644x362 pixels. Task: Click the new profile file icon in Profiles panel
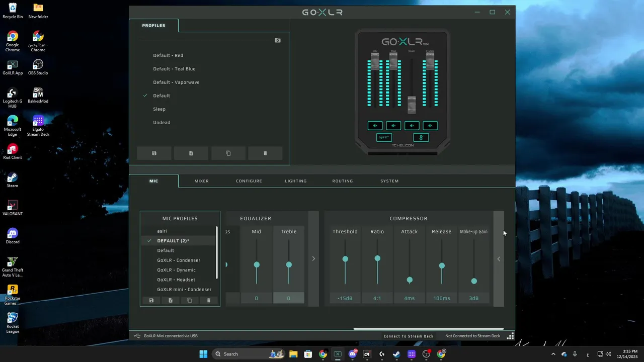click(x=191, y=153)
